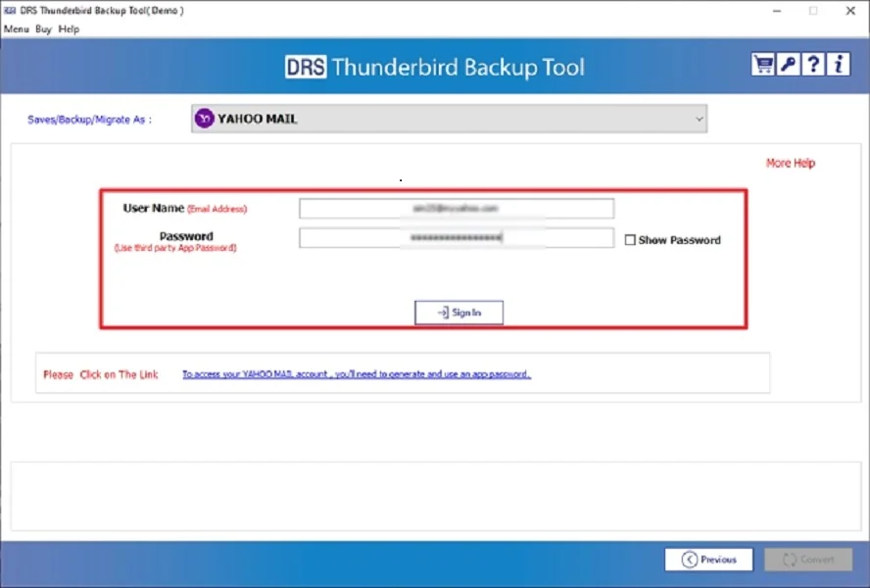The image size is (870, 588).
Task: Click the More Help link
Action: pos(790,163)
